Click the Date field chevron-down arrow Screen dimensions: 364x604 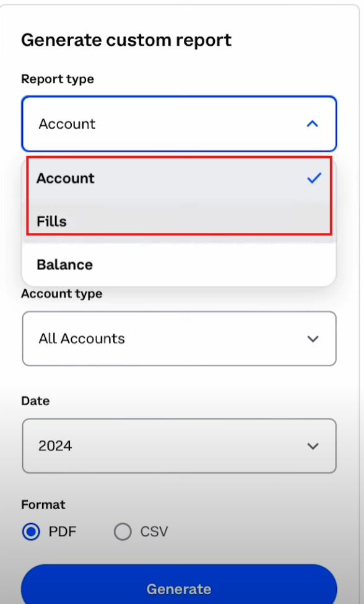pyautogui.click(x=313, y=446)
